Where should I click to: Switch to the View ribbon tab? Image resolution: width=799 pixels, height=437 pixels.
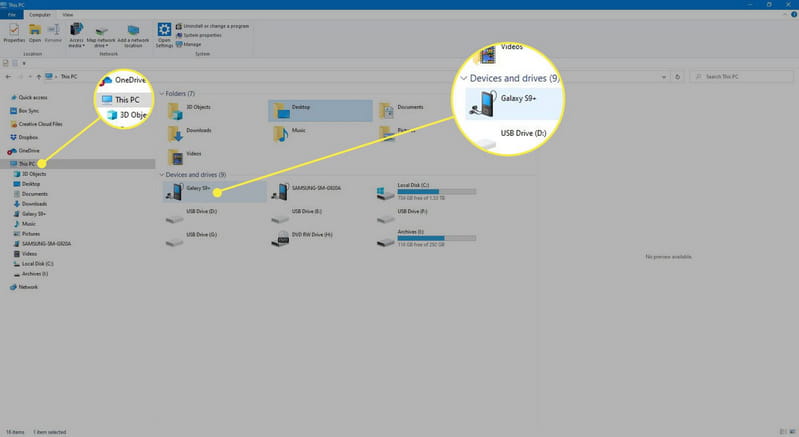68,15
